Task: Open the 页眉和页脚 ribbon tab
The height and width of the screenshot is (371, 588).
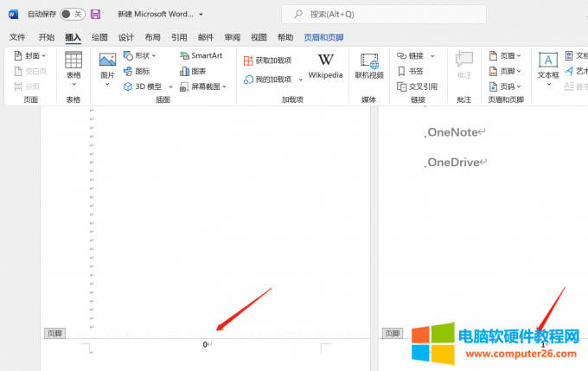Action: pyautogui.click(x=323, y=37)
